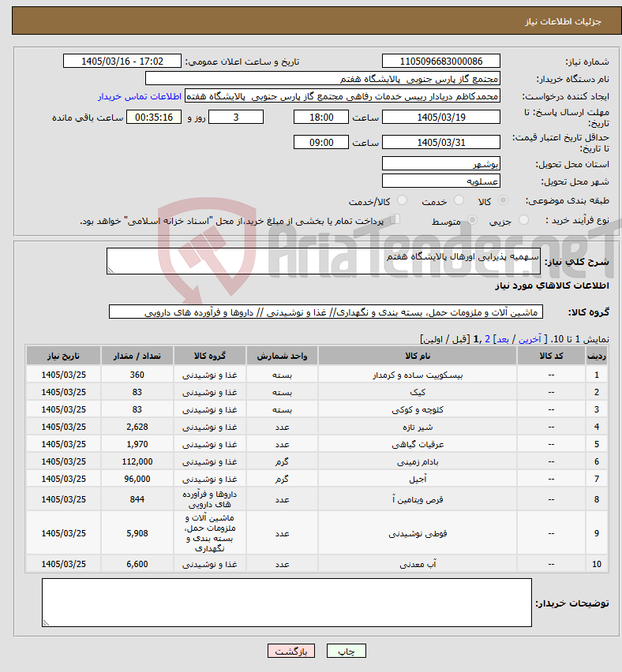Screen dimensions: 622x672
Task: Select the کالا radio button
Action: click(503, 200)
